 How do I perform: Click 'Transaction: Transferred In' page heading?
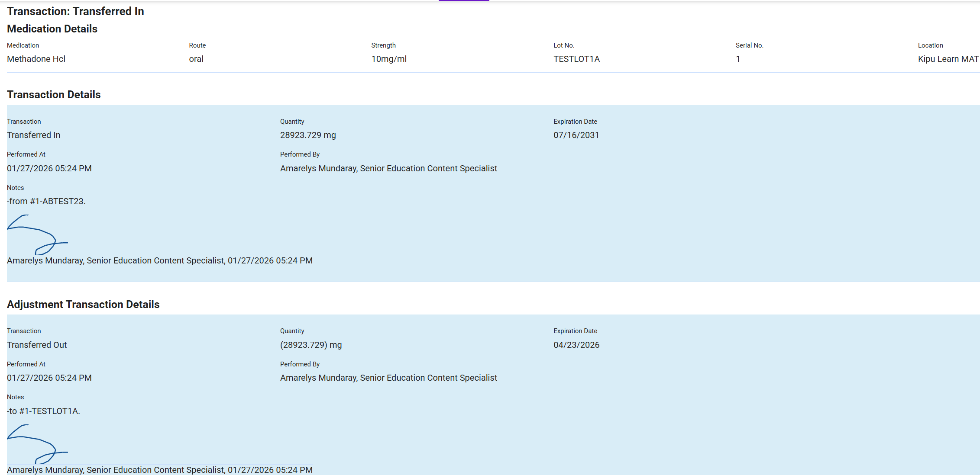[x=75, y=11]
